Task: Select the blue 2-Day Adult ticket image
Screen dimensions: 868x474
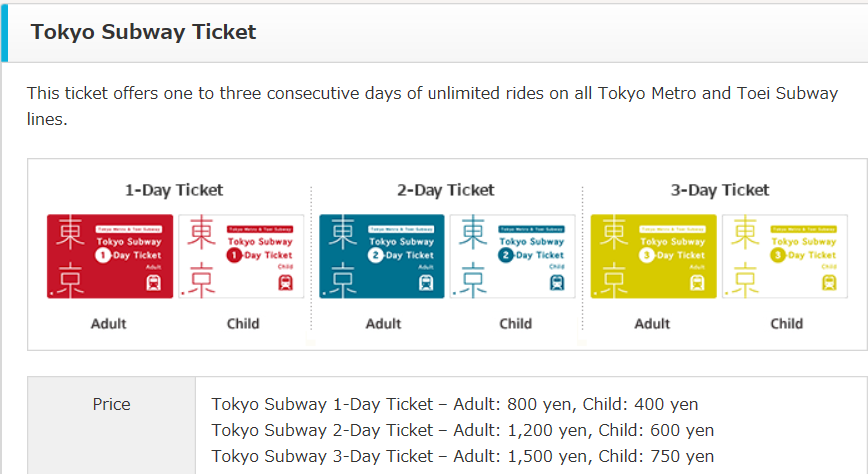Action: (382, 256)
